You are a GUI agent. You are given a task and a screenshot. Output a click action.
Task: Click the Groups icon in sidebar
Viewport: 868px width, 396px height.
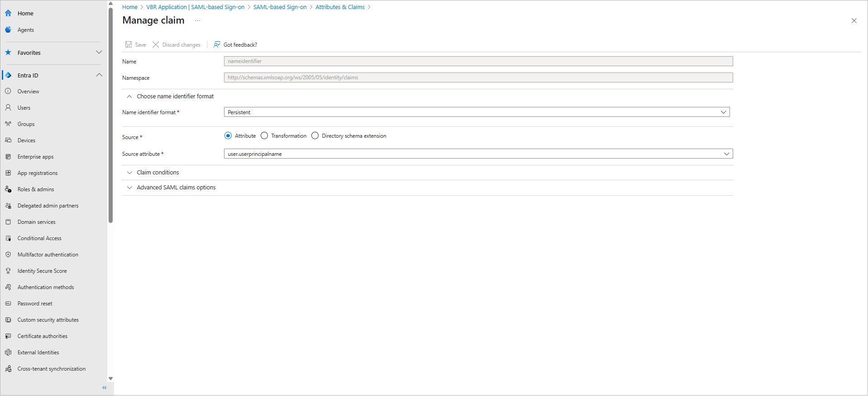pyautogui.click(x=8, y=124)
